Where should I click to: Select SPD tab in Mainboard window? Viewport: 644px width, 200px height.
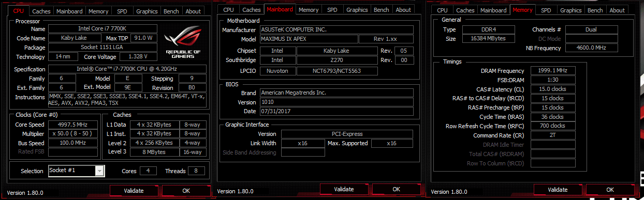click(332, 9)
